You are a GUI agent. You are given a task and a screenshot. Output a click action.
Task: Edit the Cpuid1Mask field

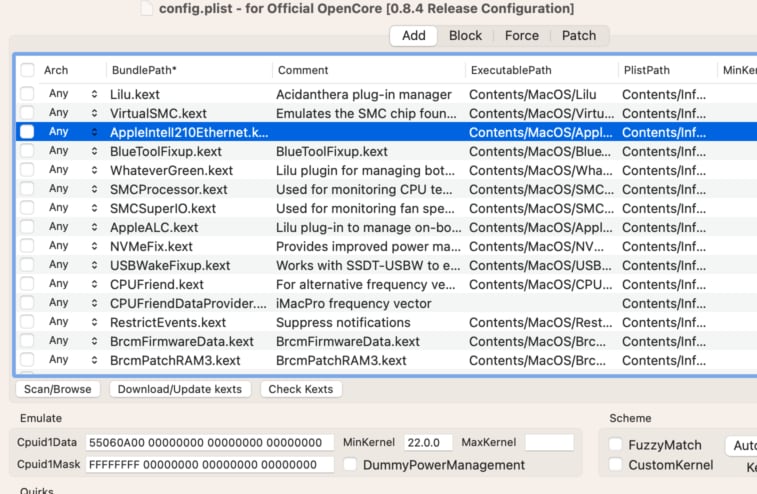pos(210,465)
